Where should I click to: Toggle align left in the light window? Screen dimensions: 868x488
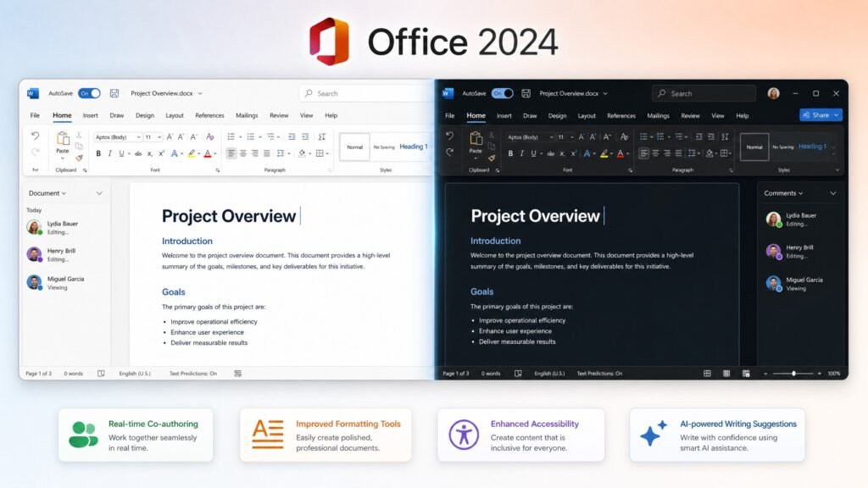[231, 153]
